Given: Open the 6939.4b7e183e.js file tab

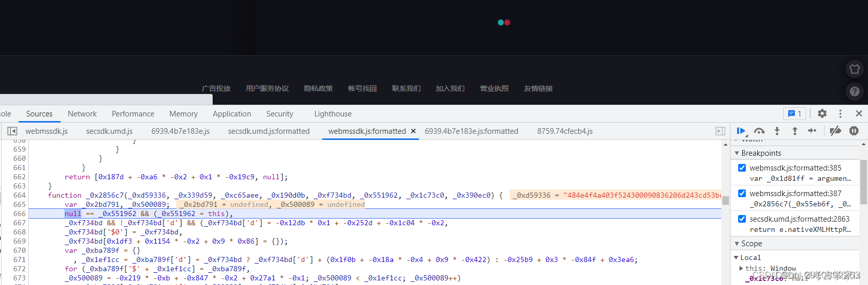Looking at the screenshot, I should pyautogui.click(x=180, y=131).
